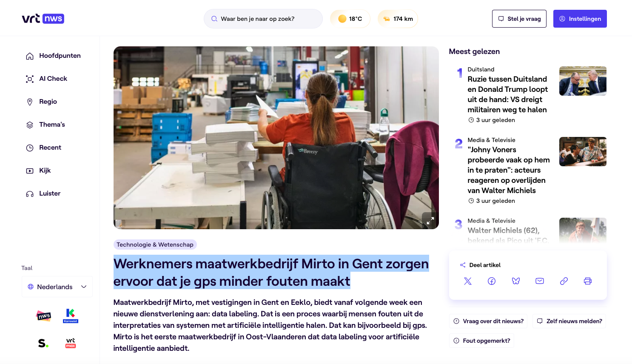The image size is (632, 364).
Task: Open article about Duitsland and Donald Trump
Action: point(507,94)
